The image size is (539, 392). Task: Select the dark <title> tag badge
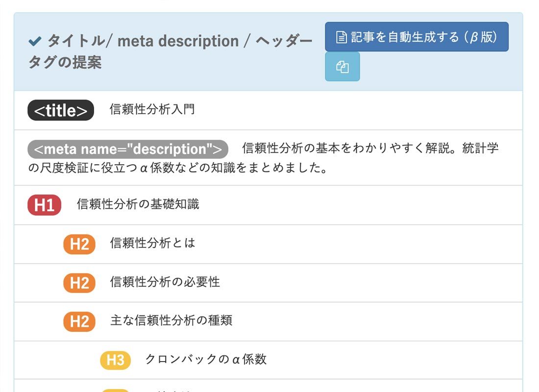(x=60, y=110)
